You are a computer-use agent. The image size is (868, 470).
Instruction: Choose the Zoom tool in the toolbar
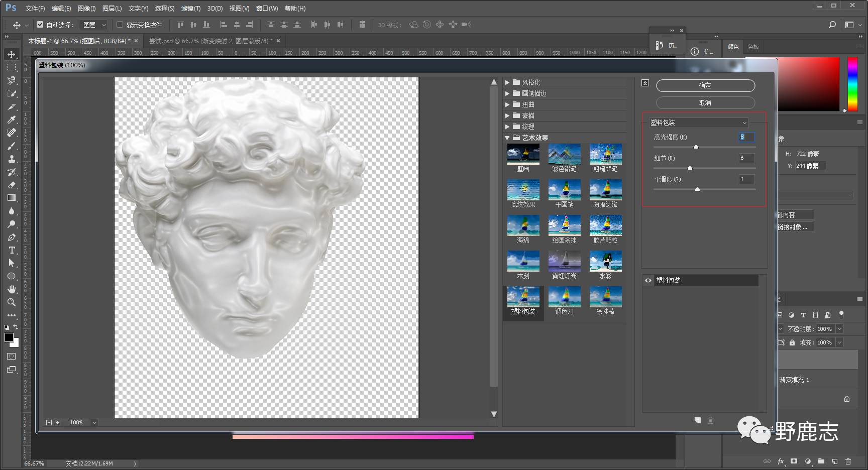point(12,302)
